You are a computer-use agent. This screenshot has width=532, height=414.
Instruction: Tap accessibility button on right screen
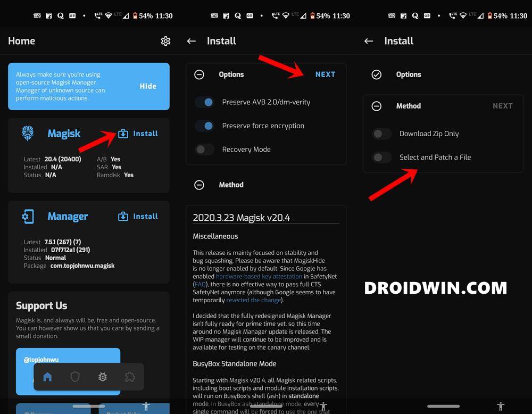click(501, 406)
